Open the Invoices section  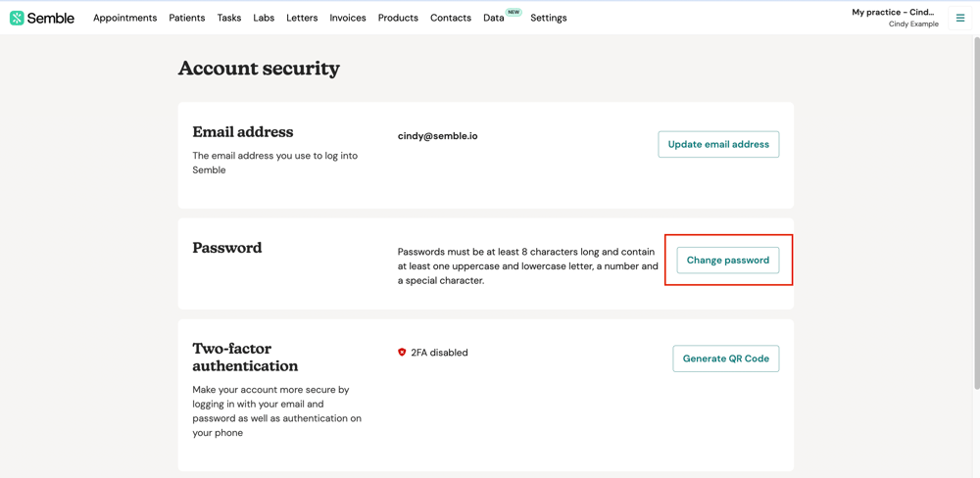point(348,18)
